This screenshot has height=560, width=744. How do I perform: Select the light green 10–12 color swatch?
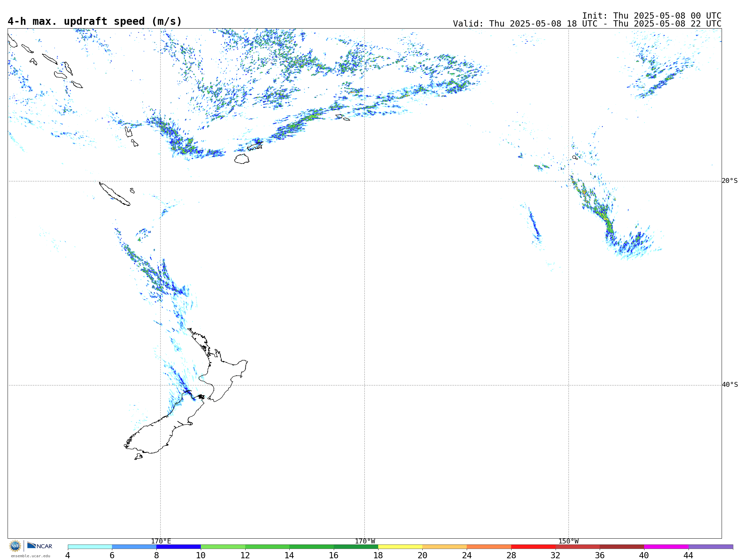(223, 547)
